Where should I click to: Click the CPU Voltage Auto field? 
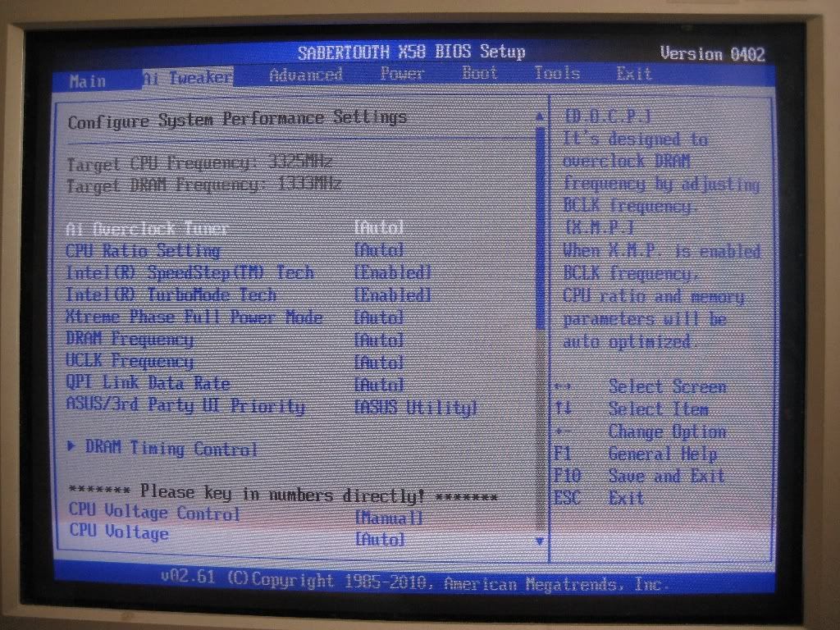tap(380, 540)
